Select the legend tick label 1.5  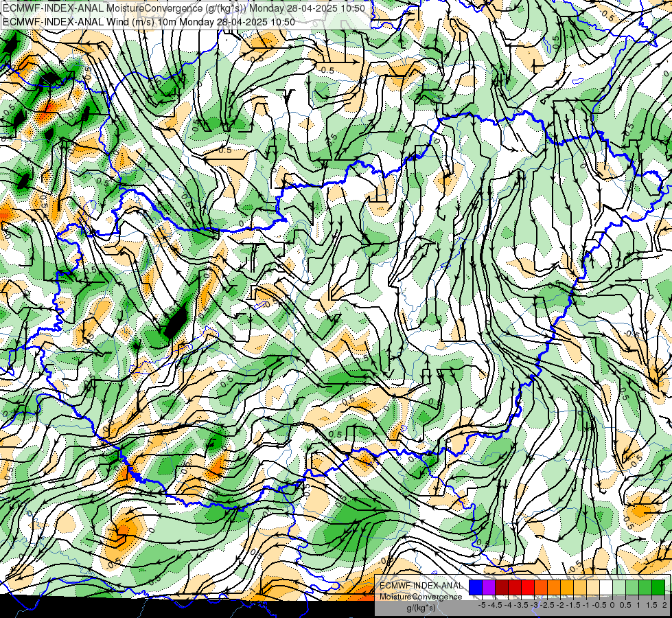click(x=651, y=605)
